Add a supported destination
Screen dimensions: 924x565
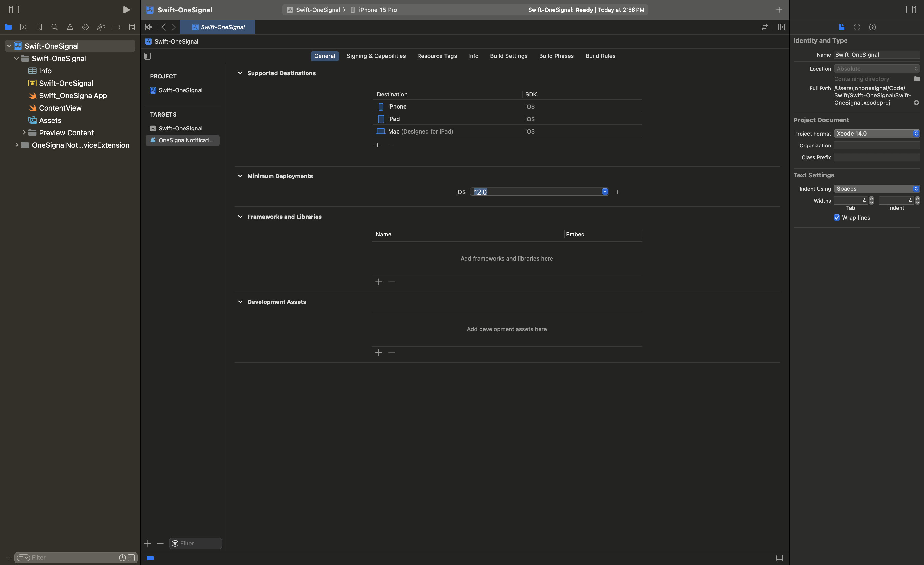[378, 145]
